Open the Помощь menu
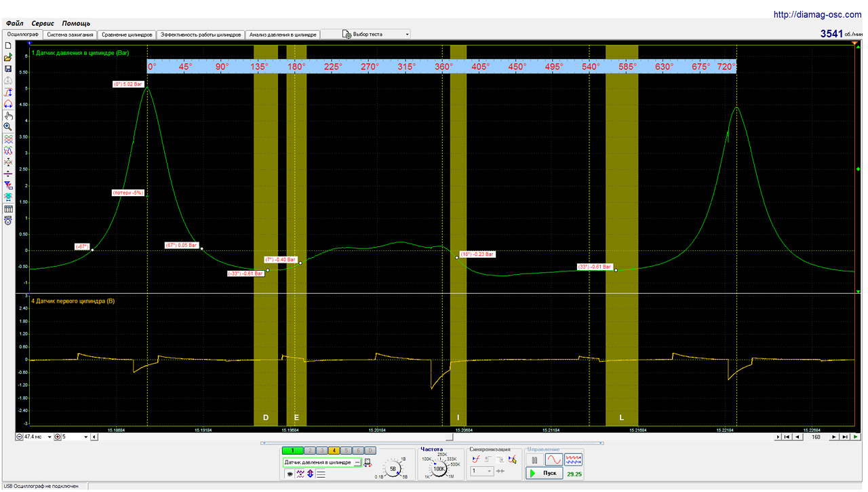Image resolution: width=868 pixels, height=492 pixels. click(76, 23)
